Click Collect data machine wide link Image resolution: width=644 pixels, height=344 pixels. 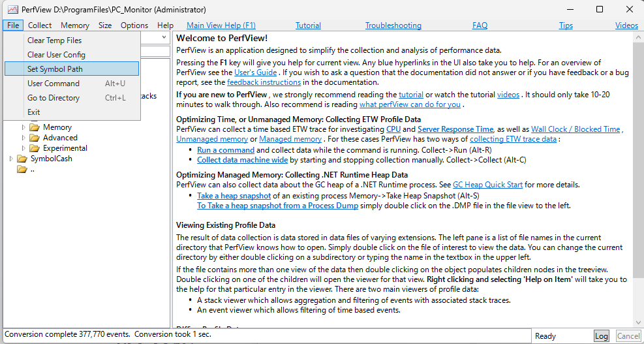pyautogui.click(x=242, y=159)
